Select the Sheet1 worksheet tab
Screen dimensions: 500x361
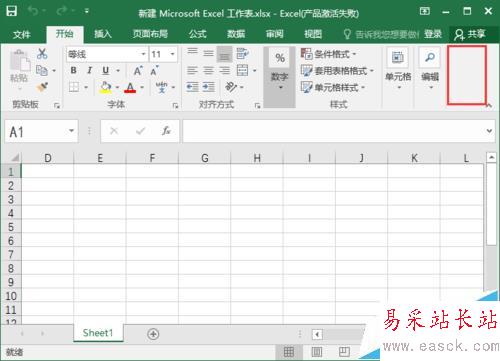pyautogui.click(x=98, y=333)
